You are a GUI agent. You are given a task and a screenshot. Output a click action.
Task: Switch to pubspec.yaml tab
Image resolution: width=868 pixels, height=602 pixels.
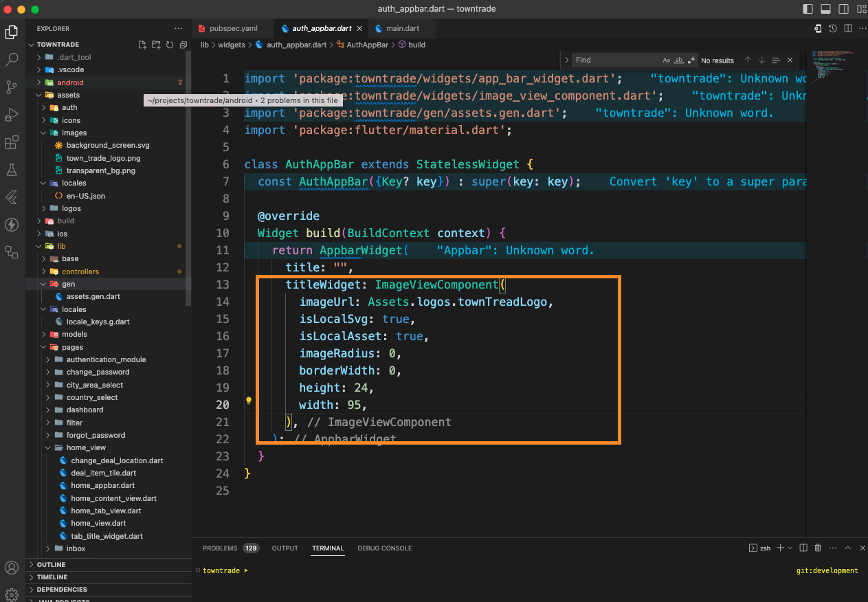[x=233, y=29]
